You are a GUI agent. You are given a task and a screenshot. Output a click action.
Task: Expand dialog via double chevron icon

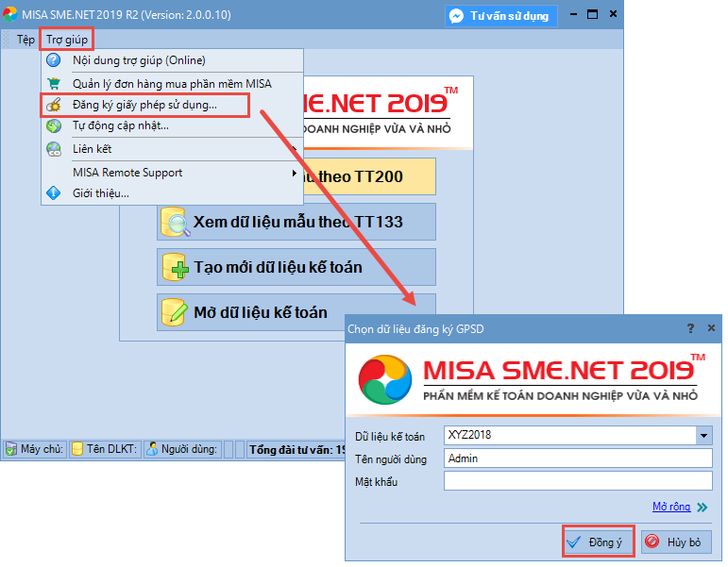pos(703,508)
